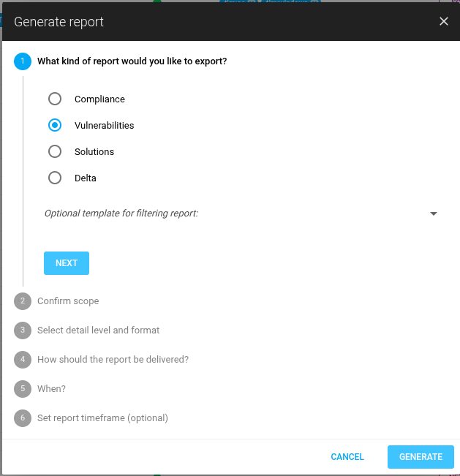Choose the Solutions report type

pyautogui.click(x=55, y=152)
